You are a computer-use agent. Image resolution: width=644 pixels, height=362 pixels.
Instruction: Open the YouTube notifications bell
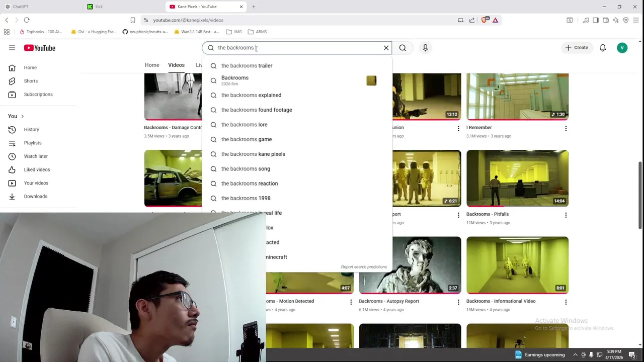603,48
